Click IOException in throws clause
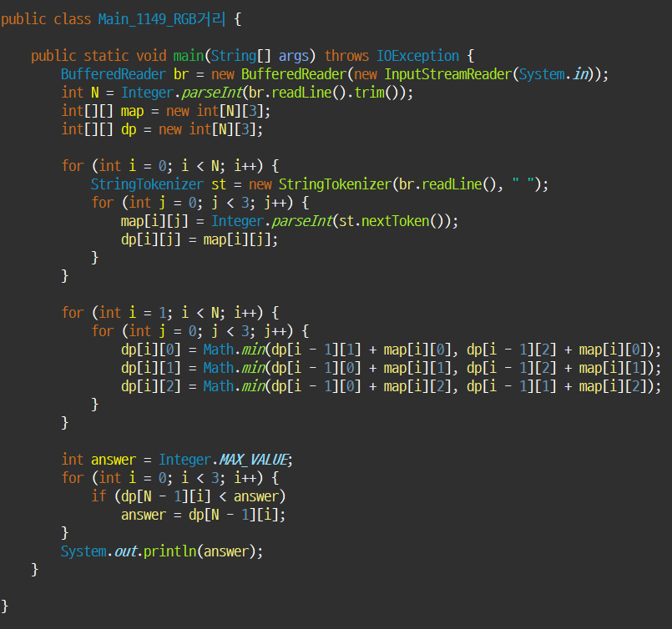Viewport: 672px width, 629px height. (x=417, y=56)
